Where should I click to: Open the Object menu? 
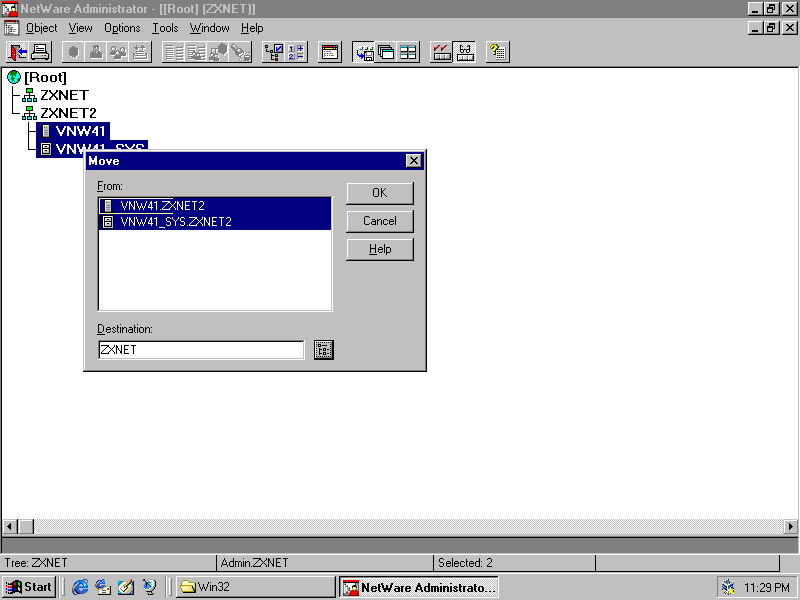pyautogui.click(x=42, y=28)
